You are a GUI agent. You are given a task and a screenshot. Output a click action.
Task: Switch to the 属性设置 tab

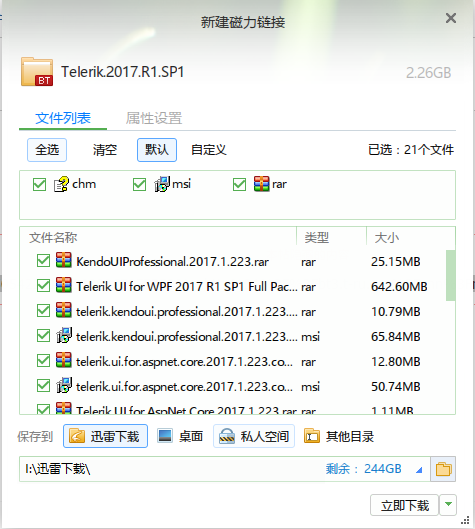(154, 118)
